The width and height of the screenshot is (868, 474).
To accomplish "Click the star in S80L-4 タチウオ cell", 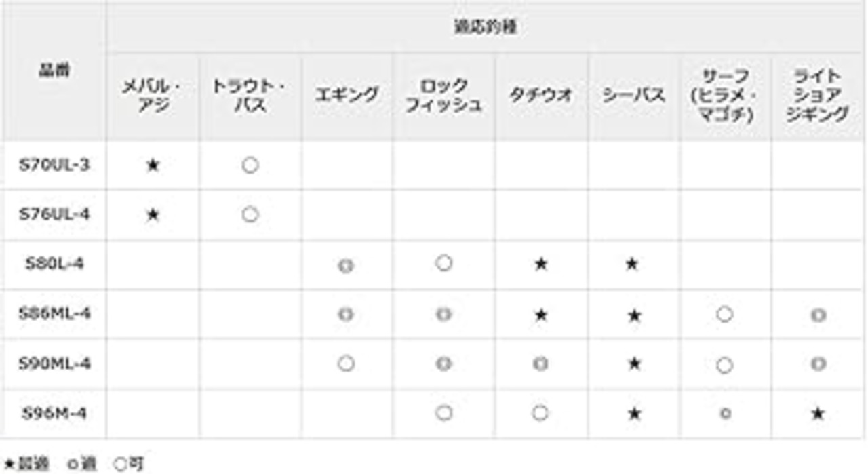I will point(540,264).
